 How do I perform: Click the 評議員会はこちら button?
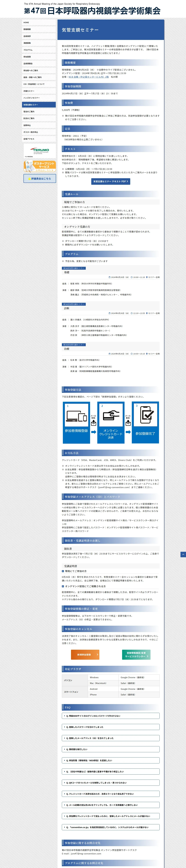pyautogui.click(x=40, y=179)
